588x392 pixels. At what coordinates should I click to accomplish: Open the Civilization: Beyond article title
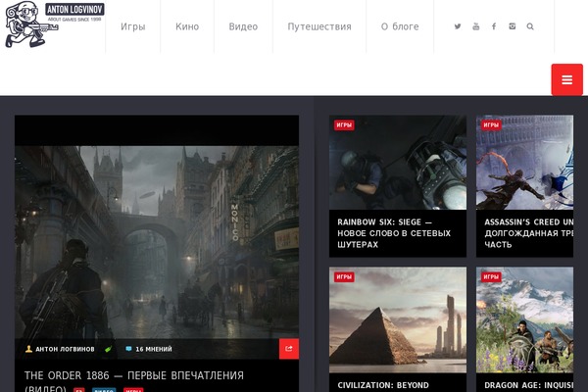(383, 385)
